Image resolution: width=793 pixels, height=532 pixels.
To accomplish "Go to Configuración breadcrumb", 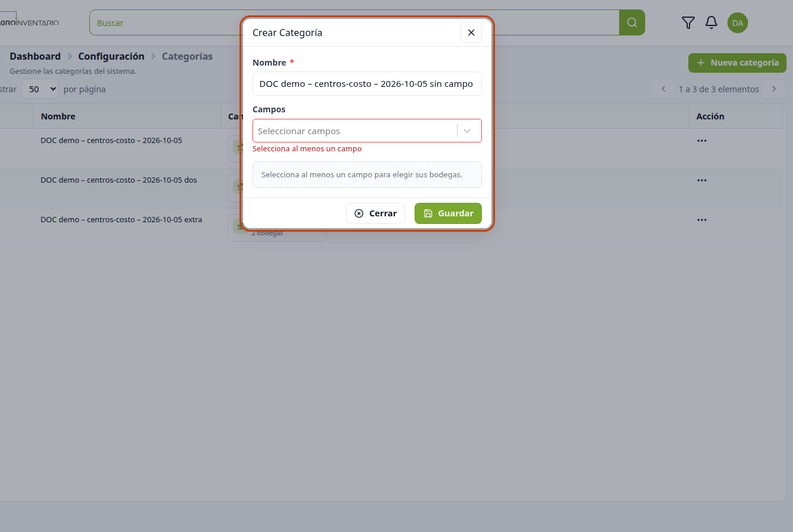I will [111, 56].
